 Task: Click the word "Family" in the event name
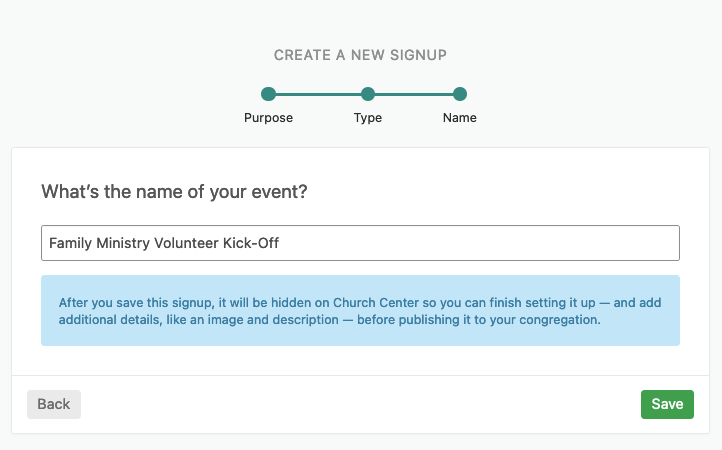[70, 243]
